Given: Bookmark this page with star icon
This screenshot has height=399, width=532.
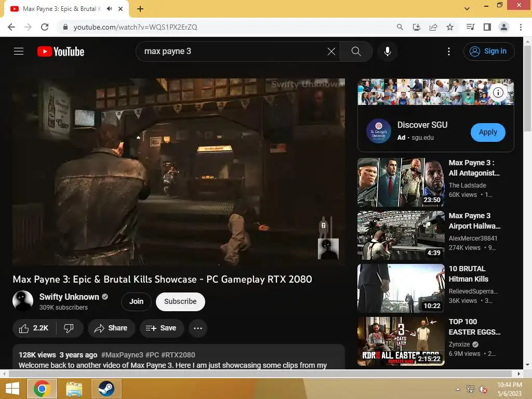Looking at the screenshot, I should pyautogui.click(x=449, y=27).
